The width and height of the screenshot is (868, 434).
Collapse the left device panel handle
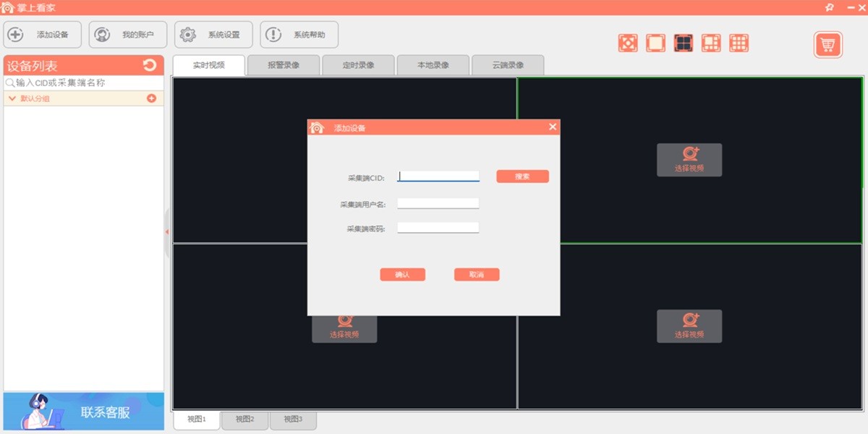pos(167,232)
